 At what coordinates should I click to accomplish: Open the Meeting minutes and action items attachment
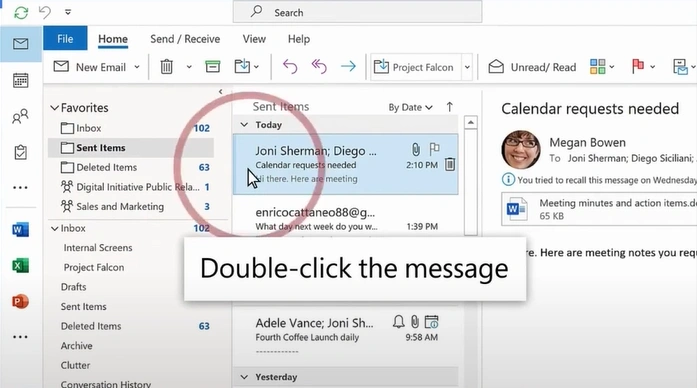tap(599, 209)
